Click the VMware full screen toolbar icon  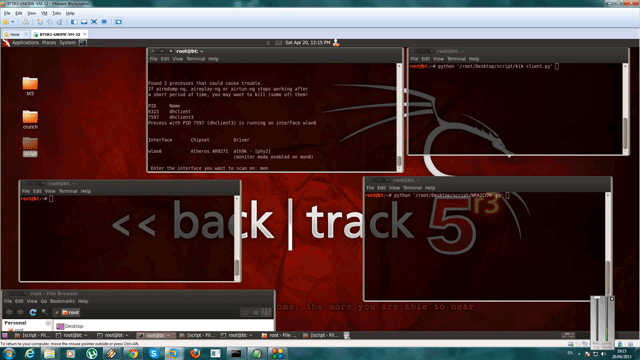94,22
